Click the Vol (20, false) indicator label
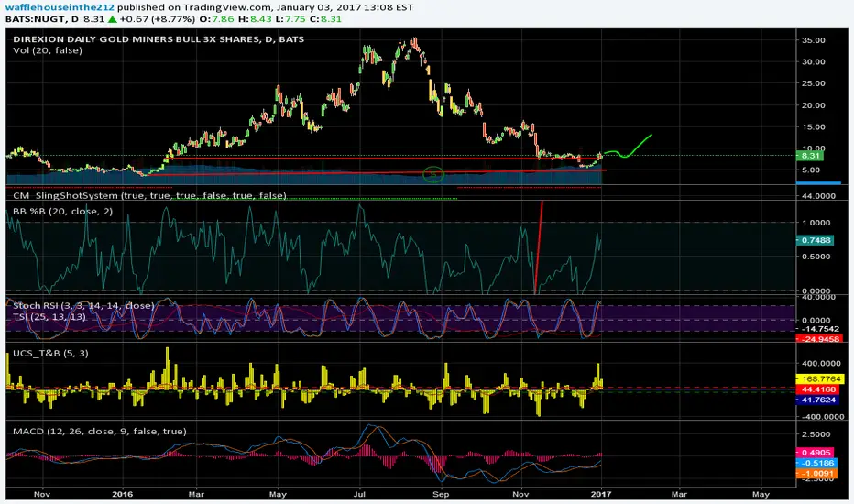Viewport: 854px width, 504px height. [x=48, y=50]
